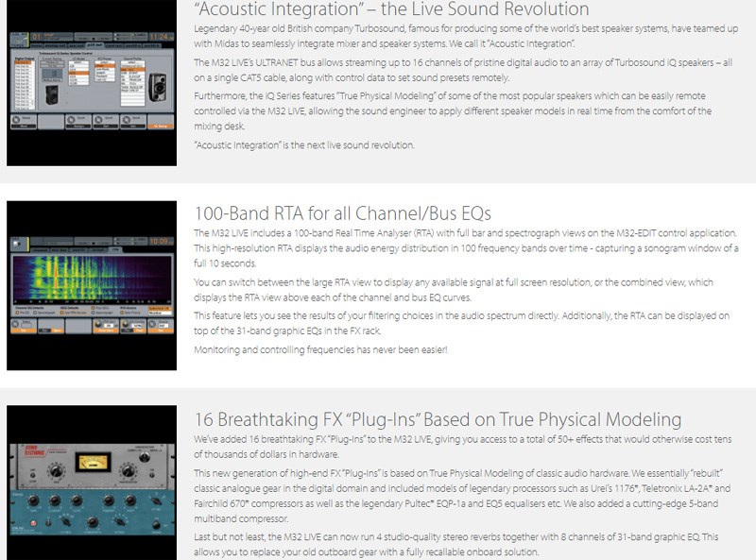This screenshot has width=756, height=560.
Task: Click the paragraph starting "We've added 16 breathtaking FX"
Action: (462, 447)
